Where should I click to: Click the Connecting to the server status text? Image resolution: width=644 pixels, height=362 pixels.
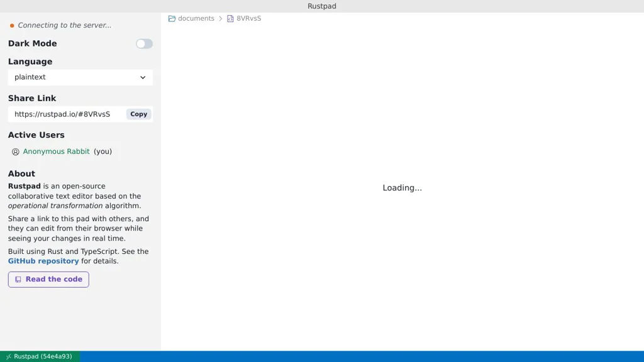65,25
